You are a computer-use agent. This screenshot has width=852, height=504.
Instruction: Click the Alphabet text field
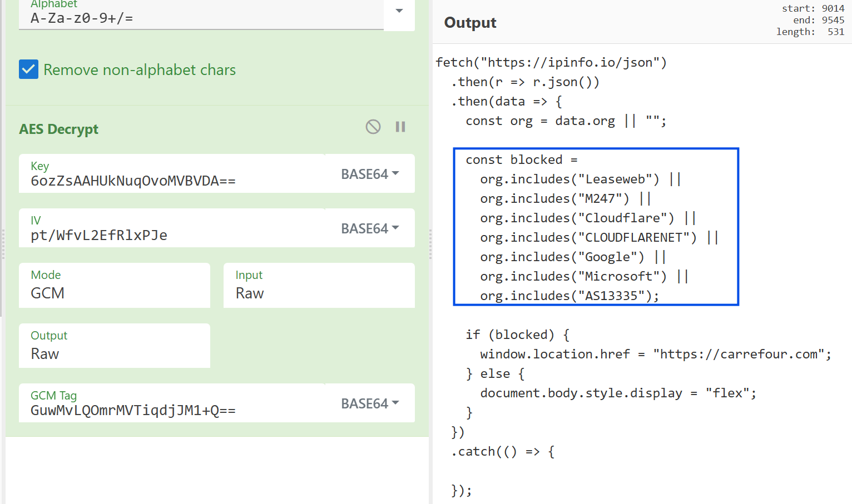(x=200, y=18)
